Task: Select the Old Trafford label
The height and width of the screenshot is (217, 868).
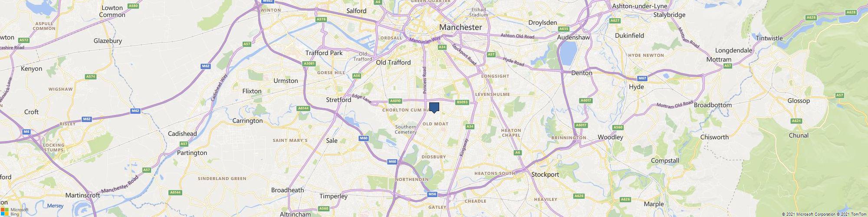Action: 393,62
